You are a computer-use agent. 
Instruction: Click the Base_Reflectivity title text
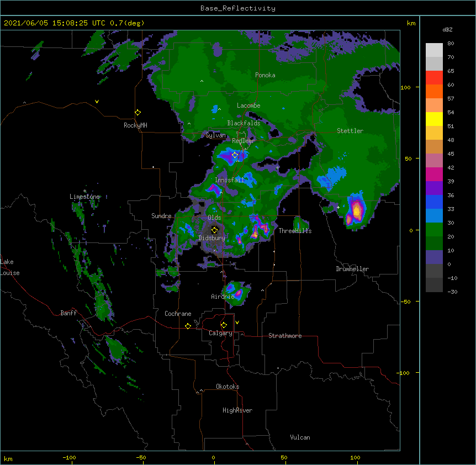click(238, 8)
